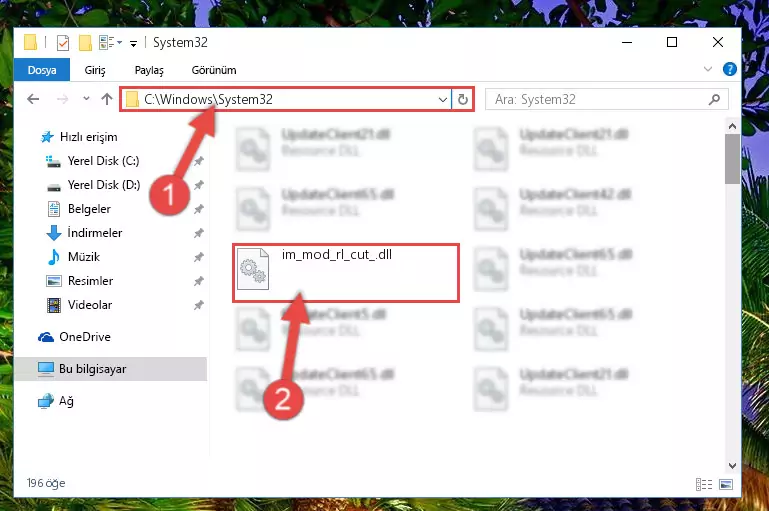This screenshot has height=511, width=769.
Task: Click pin icon next to Müzik
Action: point(199,257)
